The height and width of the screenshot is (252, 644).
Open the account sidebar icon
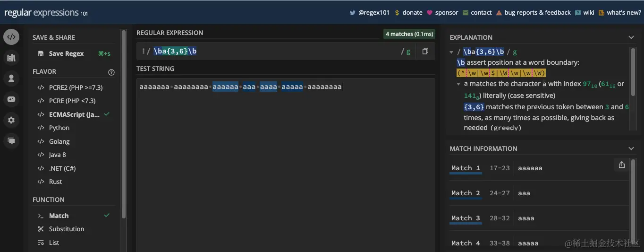[11, 78]
